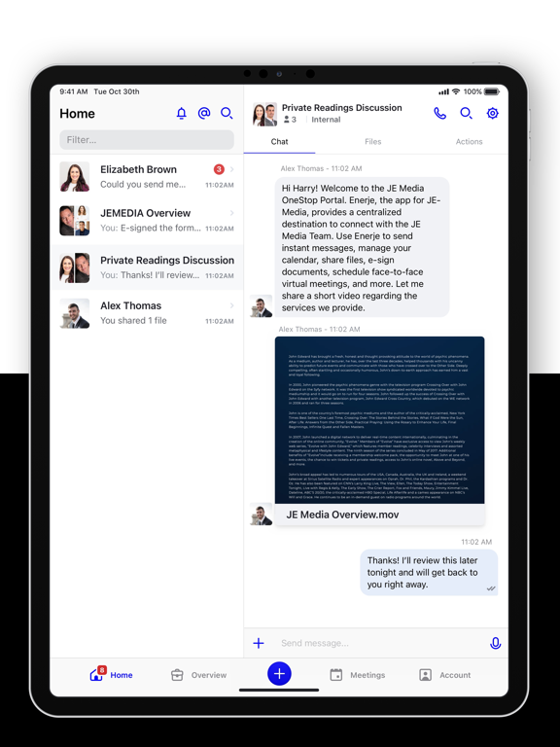This screenshot has width=560, height=747.
Task: Open Elizabeth Brown conversation
Action: pyautogui.click(x=147, y=177)
